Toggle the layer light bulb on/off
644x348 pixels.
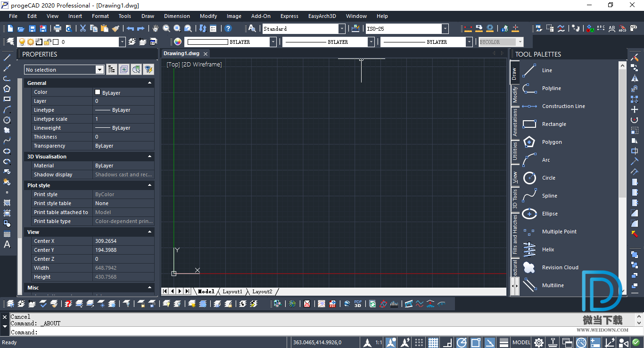coord(22,42)
